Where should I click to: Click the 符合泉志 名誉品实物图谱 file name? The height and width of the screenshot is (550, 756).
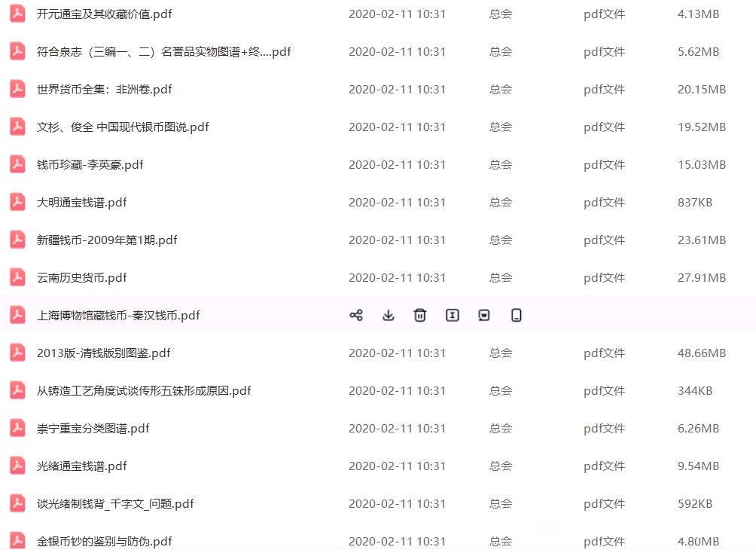(163, 52)
